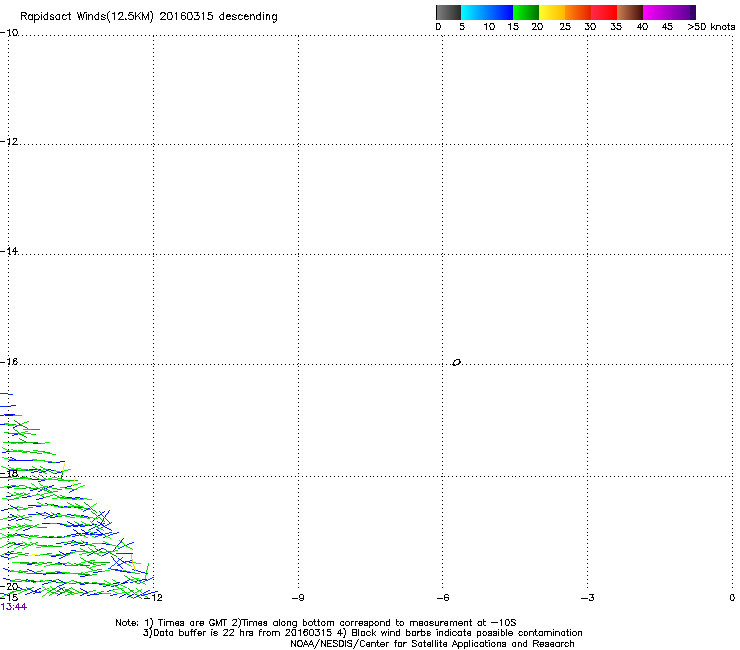Click the -3 longitude axis label

tap(588, 598)
